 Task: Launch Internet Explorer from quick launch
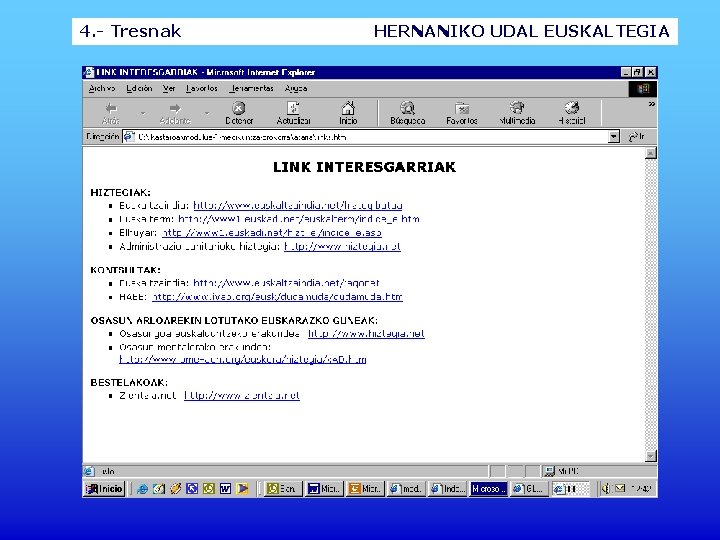tap(142, 489)
